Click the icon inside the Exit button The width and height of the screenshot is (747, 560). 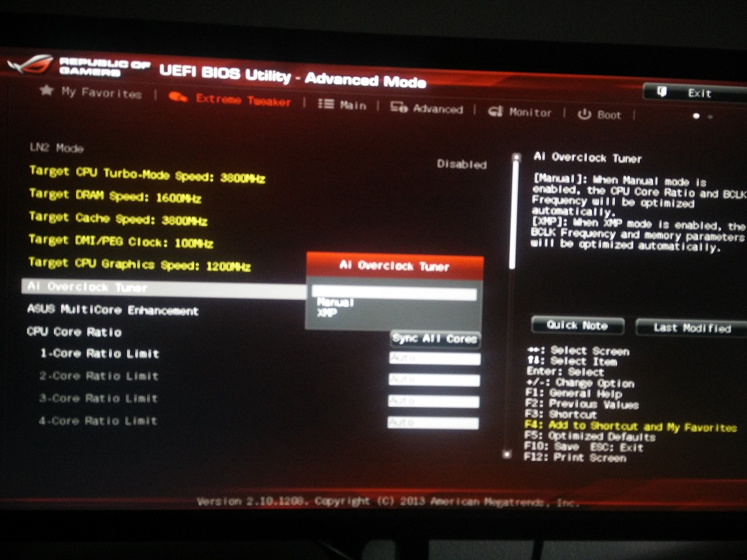662,91
